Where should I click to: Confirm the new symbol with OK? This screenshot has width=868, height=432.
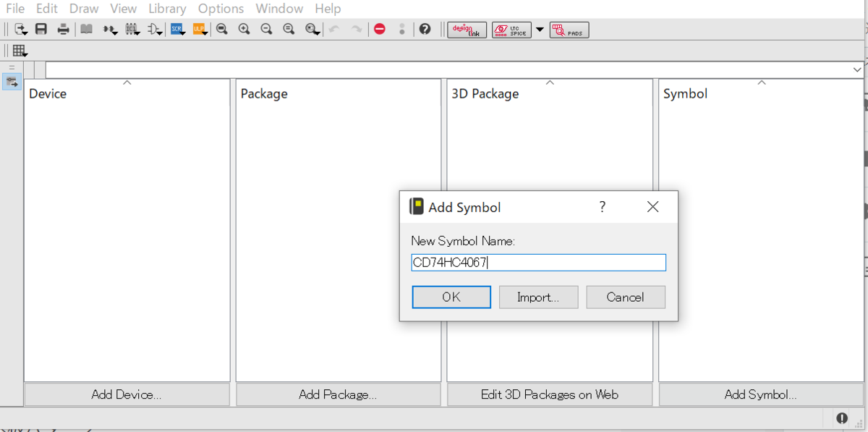pyautogui.click(x=451, y=297)
